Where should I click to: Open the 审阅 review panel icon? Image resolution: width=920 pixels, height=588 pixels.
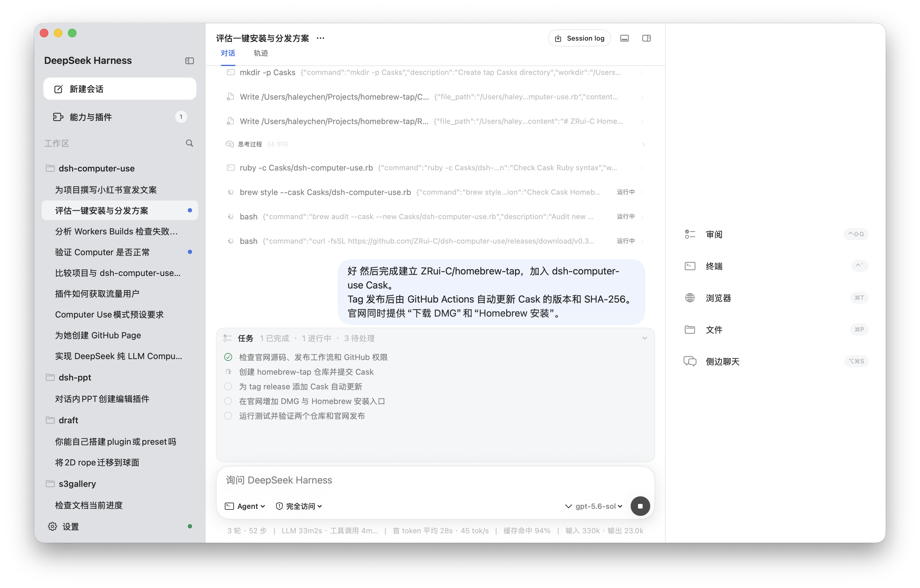coord(690,234)
